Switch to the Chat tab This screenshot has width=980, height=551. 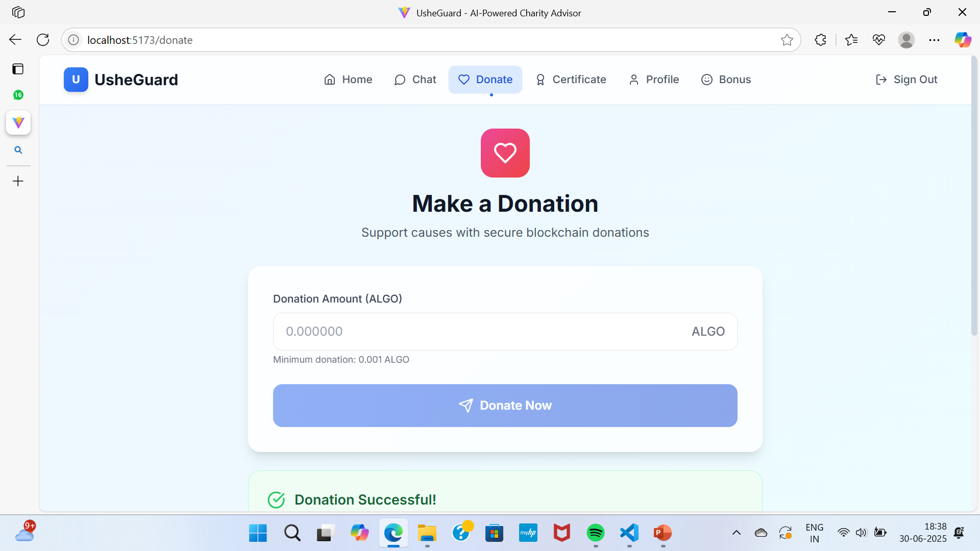[415, 80]
